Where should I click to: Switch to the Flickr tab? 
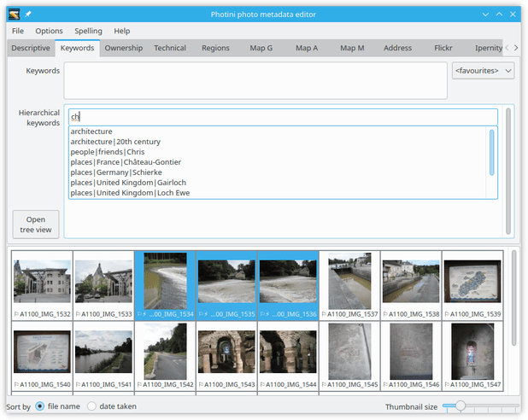coord(443,48)
